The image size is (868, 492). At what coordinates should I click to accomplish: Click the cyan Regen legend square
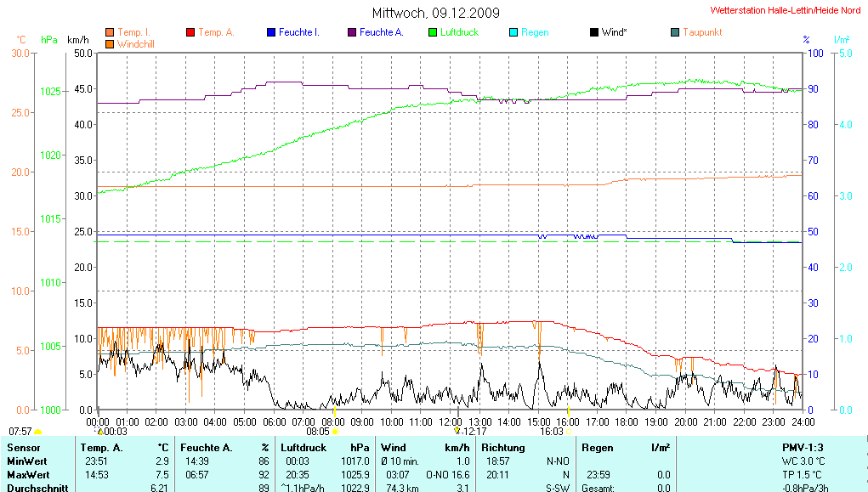(x=513, y=32)
